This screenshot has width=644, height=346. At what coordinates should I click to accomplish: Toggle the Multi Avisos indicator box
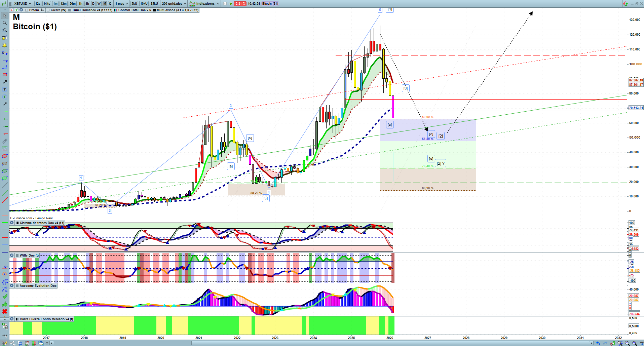[154, 10]
